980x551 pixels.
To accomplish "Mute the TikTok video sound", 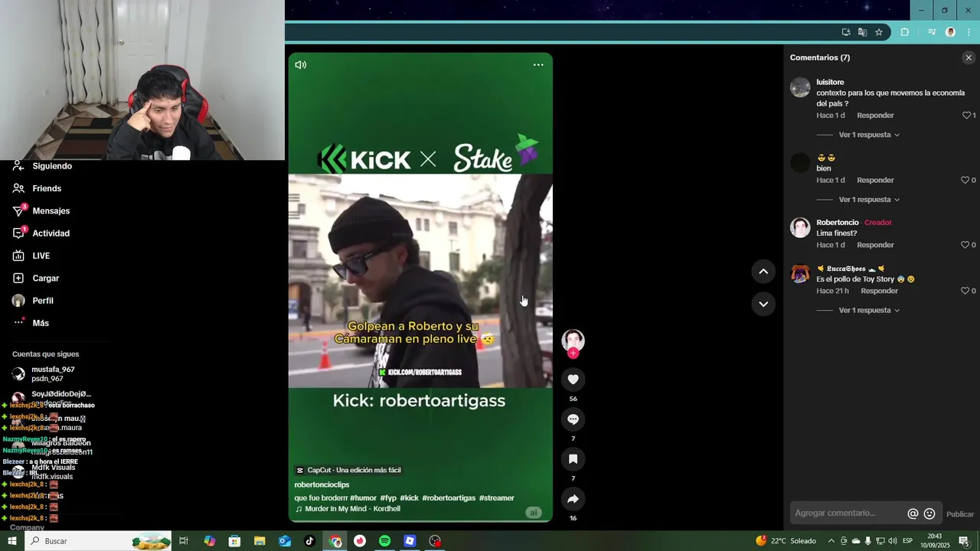I will click(x=301, y=65).
